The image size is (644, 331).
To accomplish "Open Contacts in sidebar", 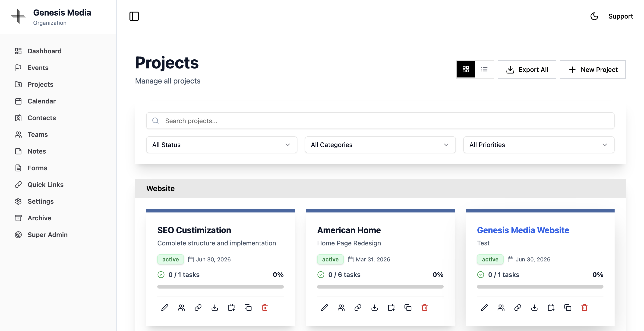I will [x=58, y=118].
